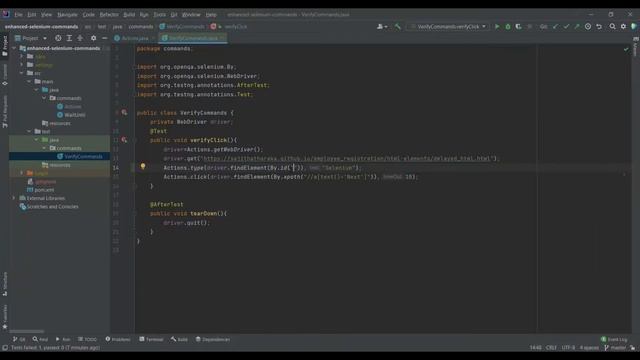
Task: Open the Code menu
Action: (x=89, y=15)
